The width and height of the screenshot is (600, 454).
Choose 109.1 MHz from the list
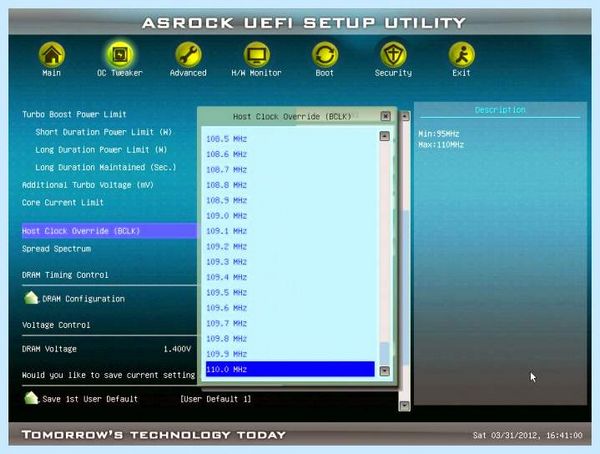(227, 231)
